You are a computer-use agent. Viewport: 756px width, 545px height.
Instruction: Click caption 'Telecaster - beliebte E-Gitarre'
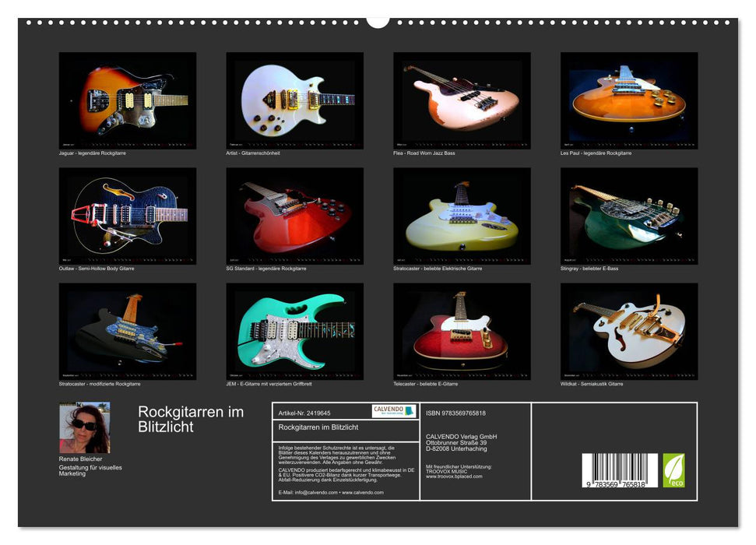pos(426,384)
